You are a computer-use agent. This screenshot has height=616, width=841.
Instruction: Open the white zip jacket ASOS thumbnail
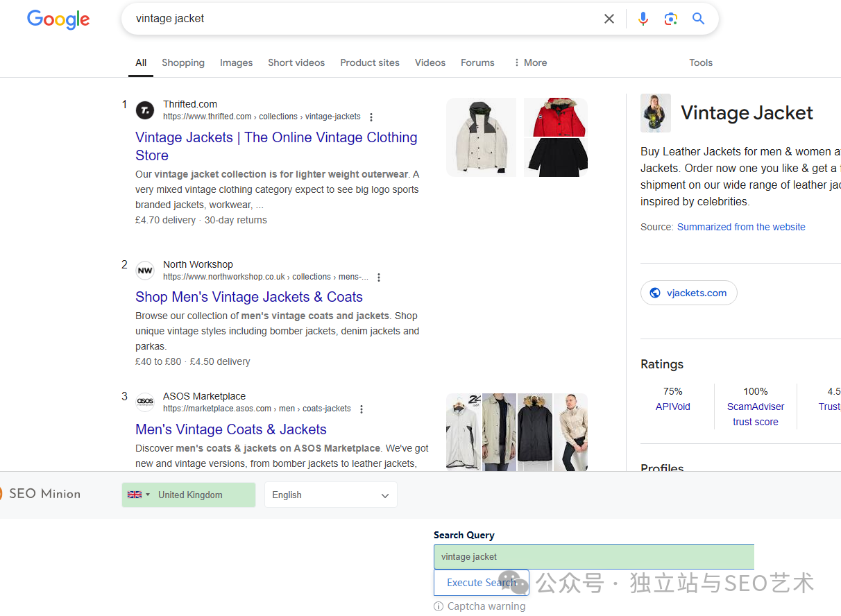pyautogui.click(x=464, y=432)
